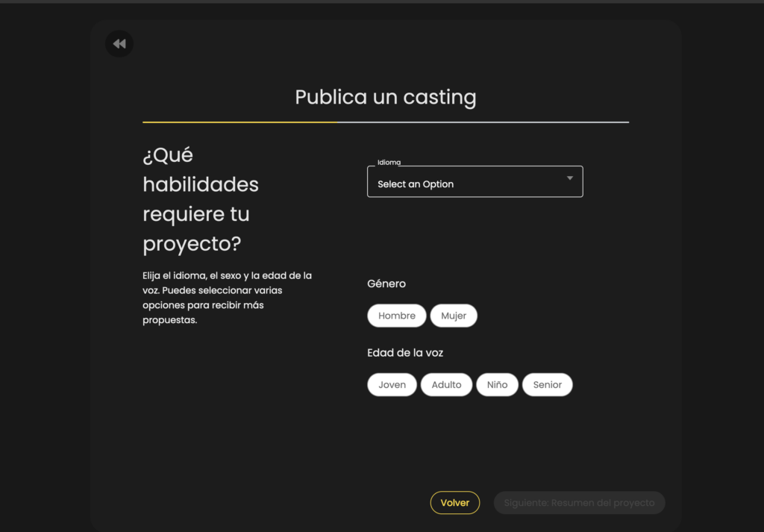
Task: Open the Idioma language dropdown
Action: [475, 182]
